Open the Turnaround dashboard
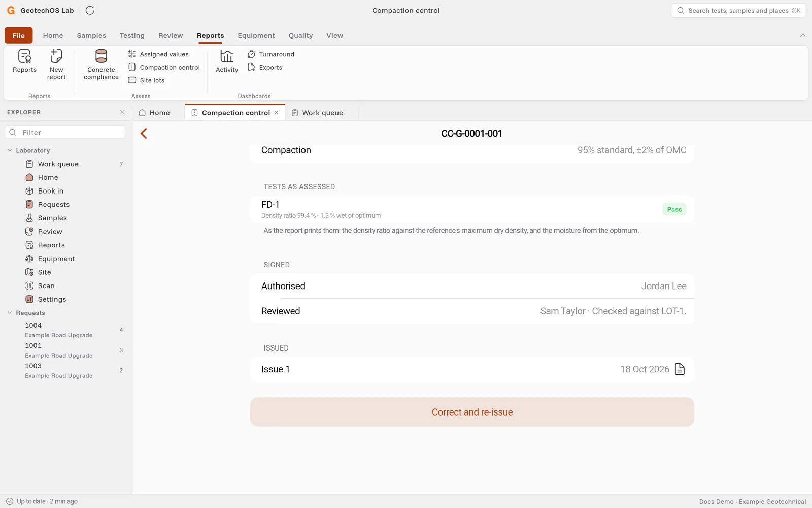The width and height of the screenshot is (812, 508). (x=271, y=54)
